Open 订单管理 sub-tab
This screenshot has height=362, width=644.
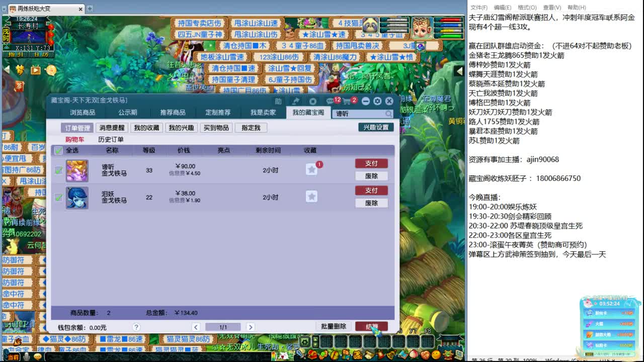click(77, 128)
